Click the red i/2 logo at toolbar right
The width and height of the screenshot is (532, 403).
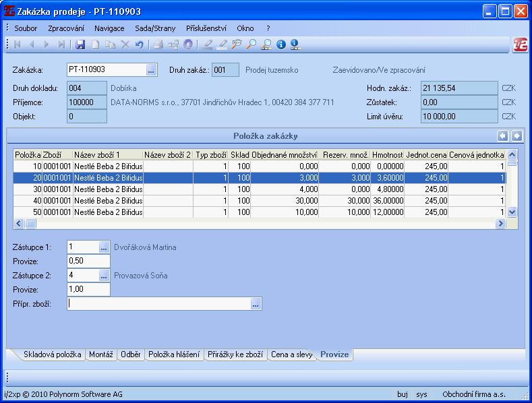coord(520,44)
